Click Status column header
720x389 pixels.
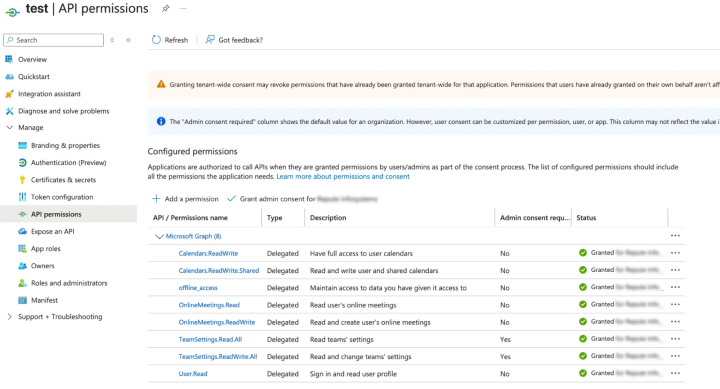[x=586, y=218]
